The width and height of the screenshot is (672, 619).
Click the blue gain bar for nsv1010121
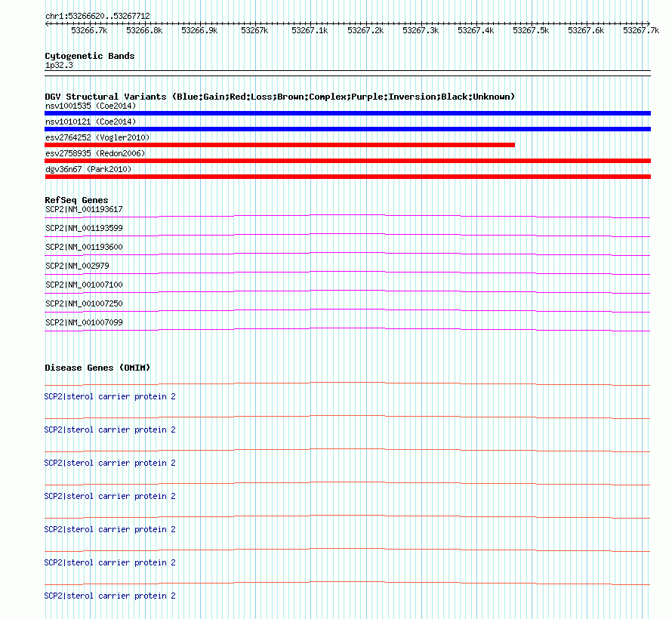pos(347,129)
